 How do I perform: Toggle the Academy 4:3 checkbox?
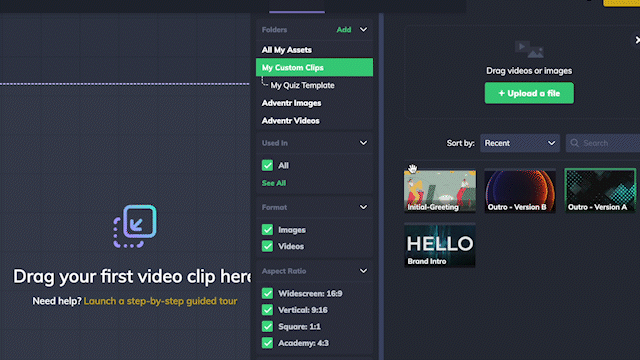267,343
